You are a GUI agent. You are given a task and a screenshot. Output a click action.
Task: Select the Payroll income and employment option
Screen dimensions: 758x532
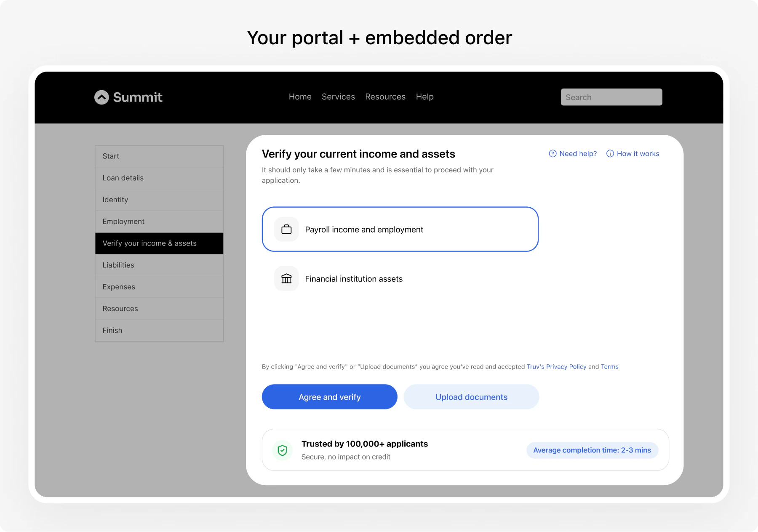400,229
